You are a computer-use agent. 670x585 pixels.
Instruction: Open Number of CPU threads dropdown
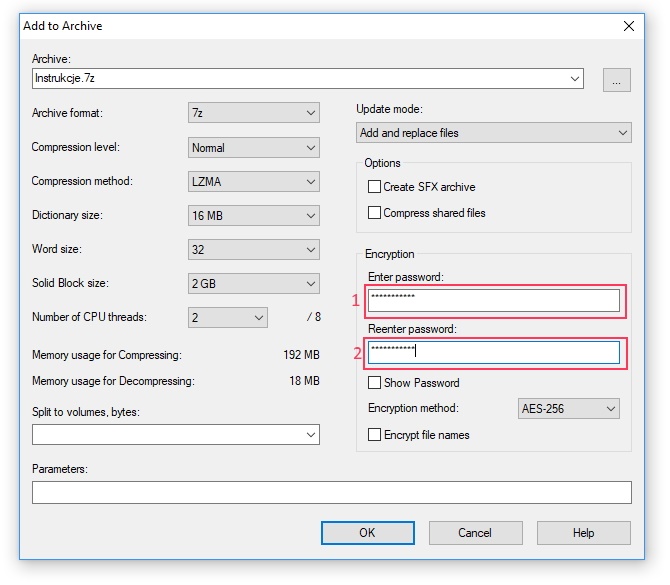(228, 318)
